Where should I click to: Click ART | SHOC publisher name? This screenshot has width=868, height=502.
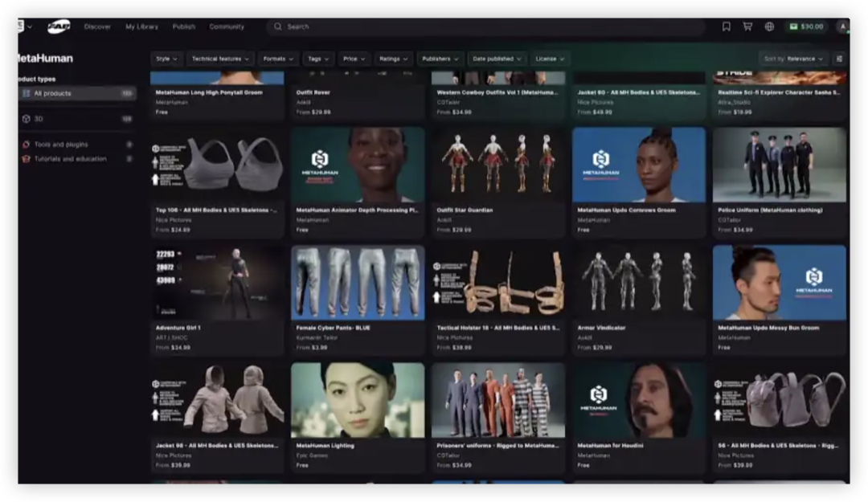click(x=172, y=337)
